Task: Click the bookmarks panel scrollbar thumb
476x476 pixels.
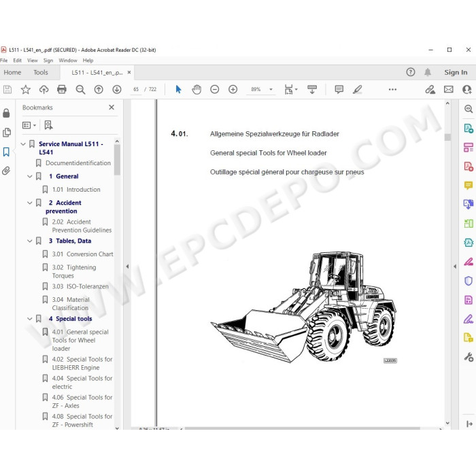Action: point(117,160)
